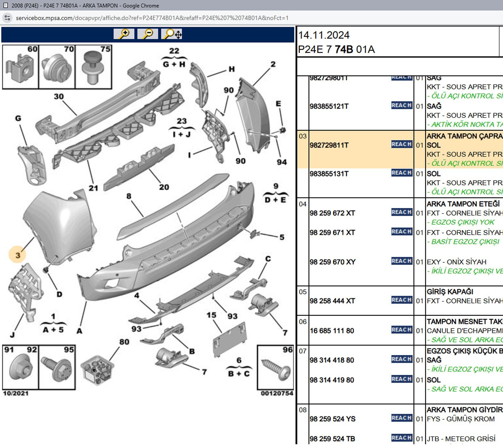503x448 pixels.
Task: Select part number 98 259 672 XT
Action: point(332,213)
